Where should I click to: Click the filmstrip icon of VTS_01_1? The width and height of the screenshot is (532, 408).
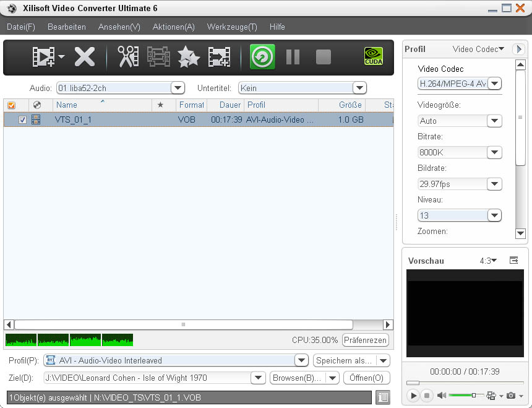click(x=36, y=119)
